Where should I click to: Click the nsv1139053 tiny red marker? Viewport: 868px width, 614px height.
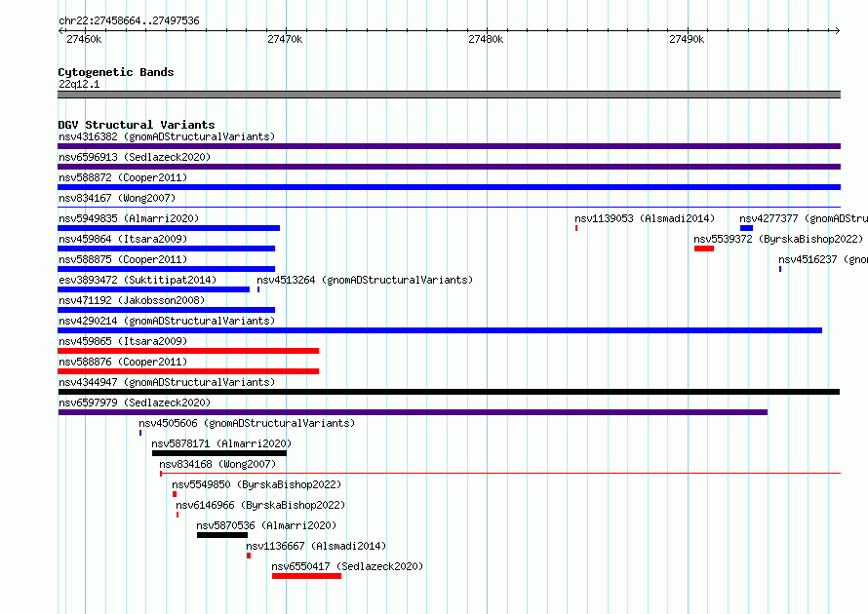click(x=576, y=228)
